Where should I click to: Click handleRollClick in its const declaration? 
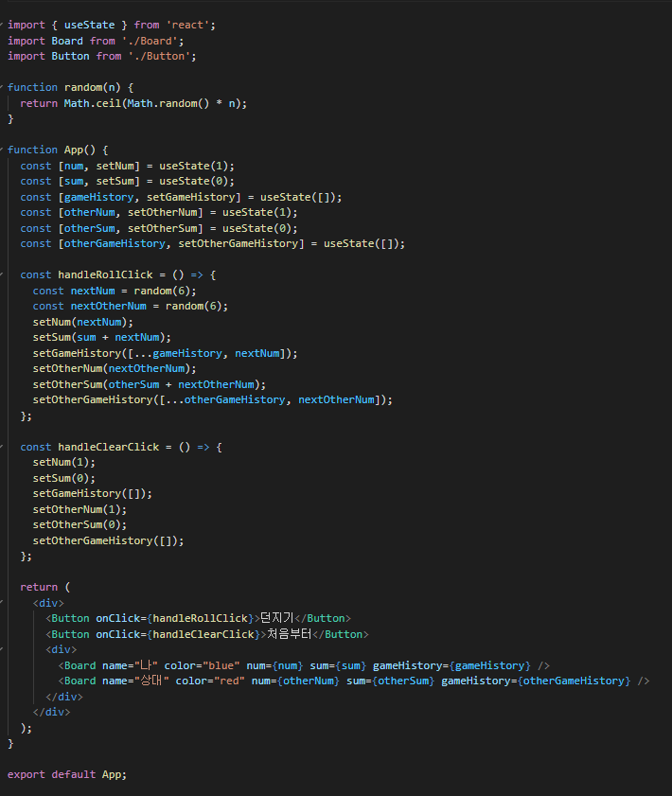pyautogui.click(x=105, y=274)
